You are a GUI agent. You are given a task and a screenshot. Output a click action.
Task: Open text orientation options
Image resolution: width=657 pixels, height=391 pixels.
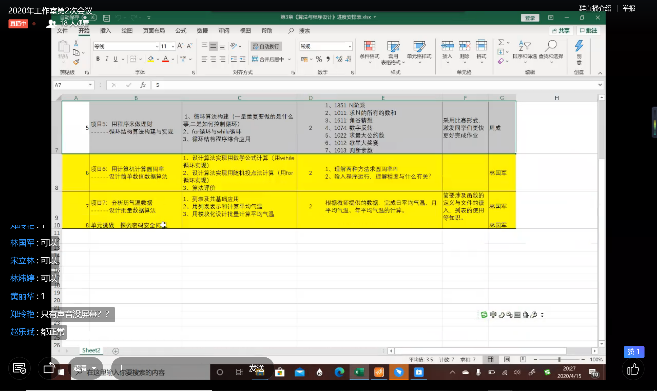pos(235,46)
